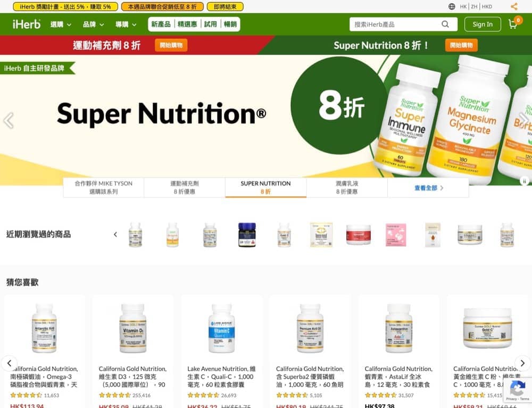Image resolution: width=532 pixels, height=408 pixels.
Task: Open the shopping cart icon
Action: coord(514,24)
